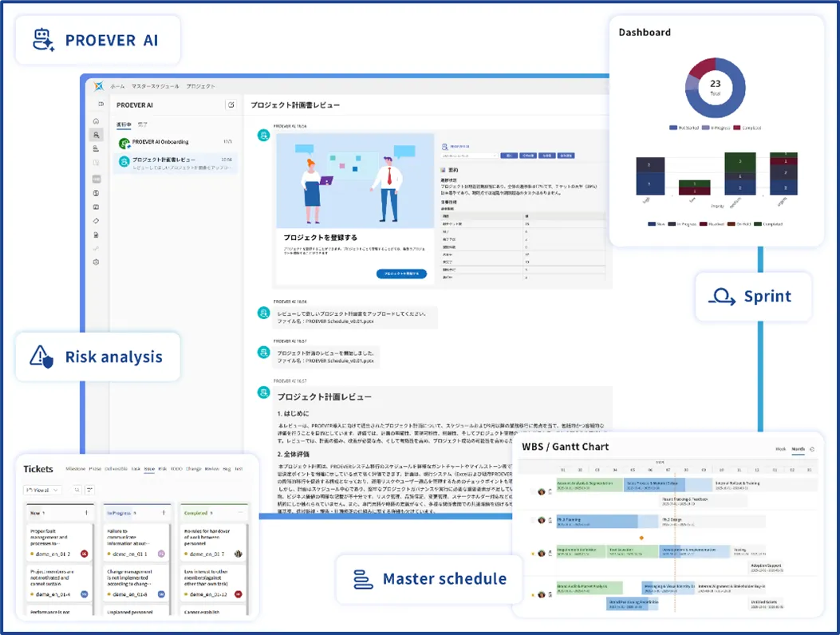Click the assignee avatar on demo_en_01-2 ticket
Screen dimensions: 840x635
tap(84, 554)
